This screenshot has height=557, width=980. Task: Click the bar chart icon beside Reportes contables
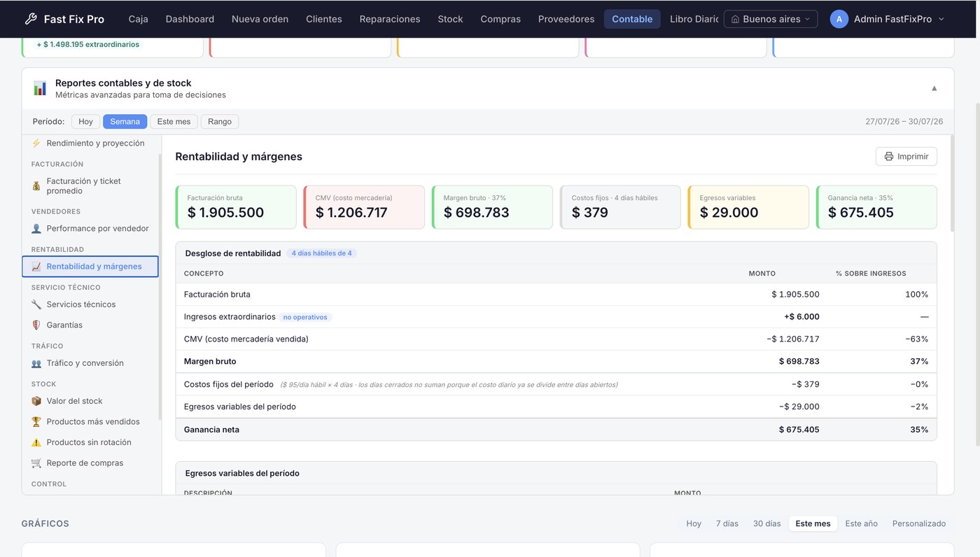click(x=40, y=88)
